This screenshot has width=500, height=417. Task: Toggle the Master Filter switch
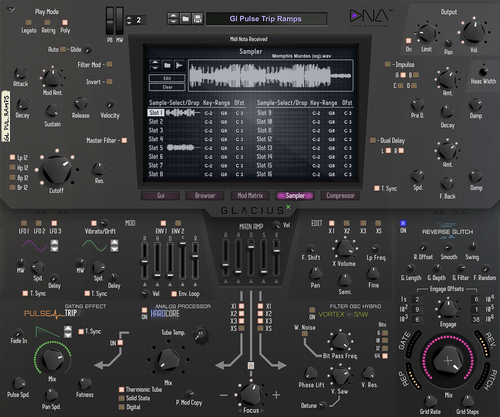click(124, 141)
